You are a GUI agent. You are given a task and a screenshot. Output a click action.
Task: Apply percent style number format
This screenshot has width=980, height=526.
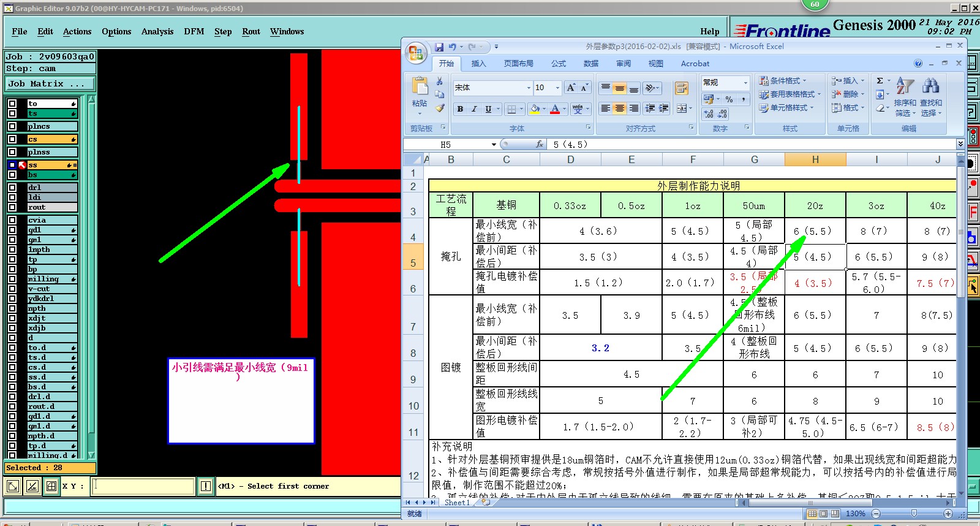pyautogui.click(x=729, y=99)
